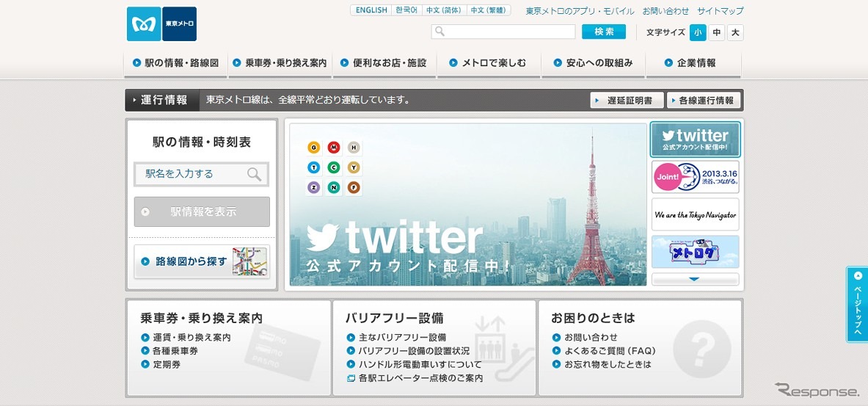Click 駅情報を表示 button

coord(202,211)
